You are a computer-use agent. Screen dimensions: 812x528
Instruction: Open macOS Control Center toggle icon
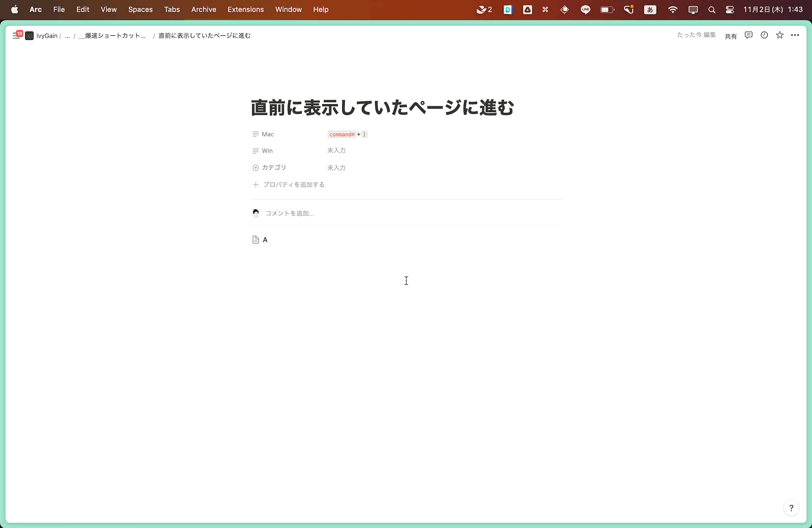(730, 10)
